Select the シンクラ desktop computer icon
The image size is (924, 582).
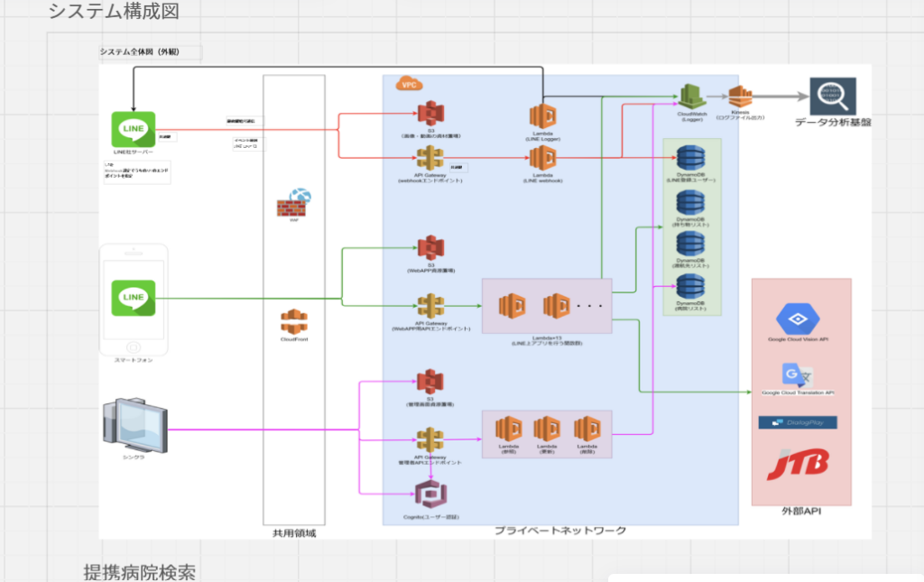(135, 424)
